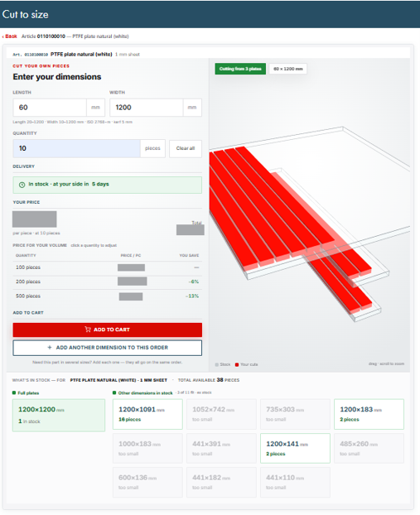
Task: Click the cart icon on Add to Cart
Action: pyautogui.click(x=88, y=330)
